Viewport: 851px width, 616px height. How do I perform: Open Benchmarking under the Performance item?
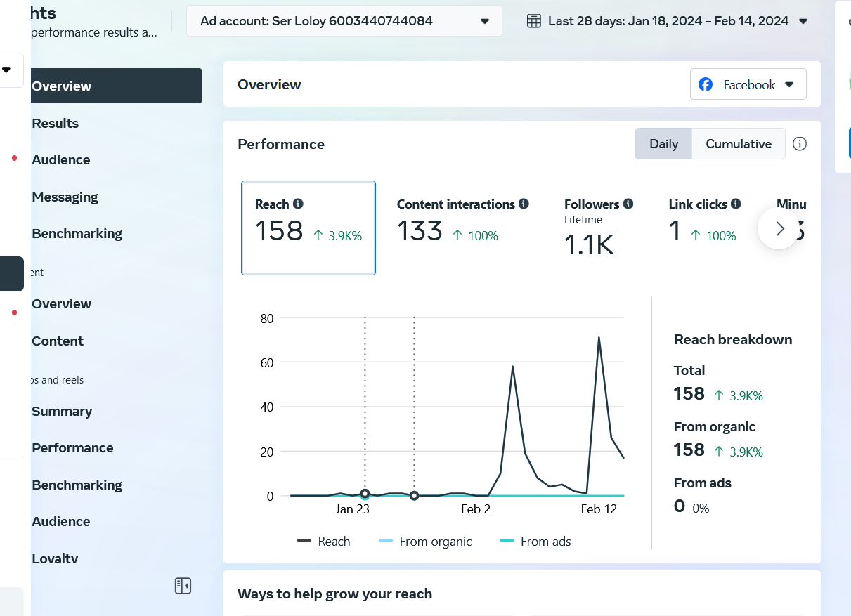(77, 485)
